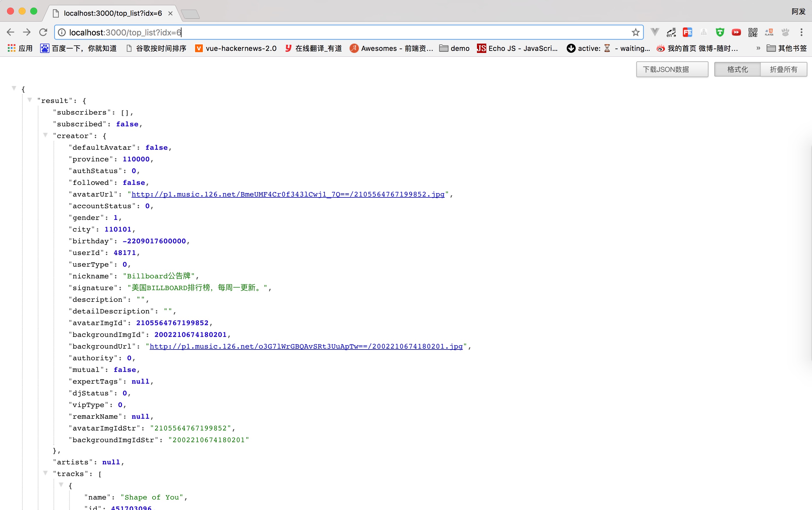Open the Chrome three-dot menu
The image size is (812, 510).
801,32
